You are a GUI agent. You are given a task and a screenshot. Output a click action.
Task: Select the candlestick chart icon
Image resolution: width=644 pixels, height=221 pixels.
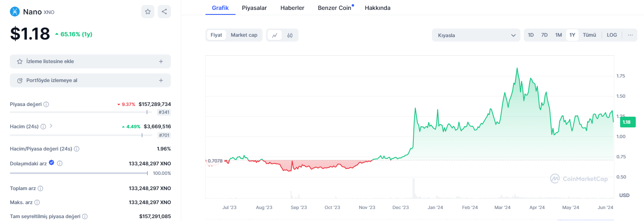click(x=290, y=35)
